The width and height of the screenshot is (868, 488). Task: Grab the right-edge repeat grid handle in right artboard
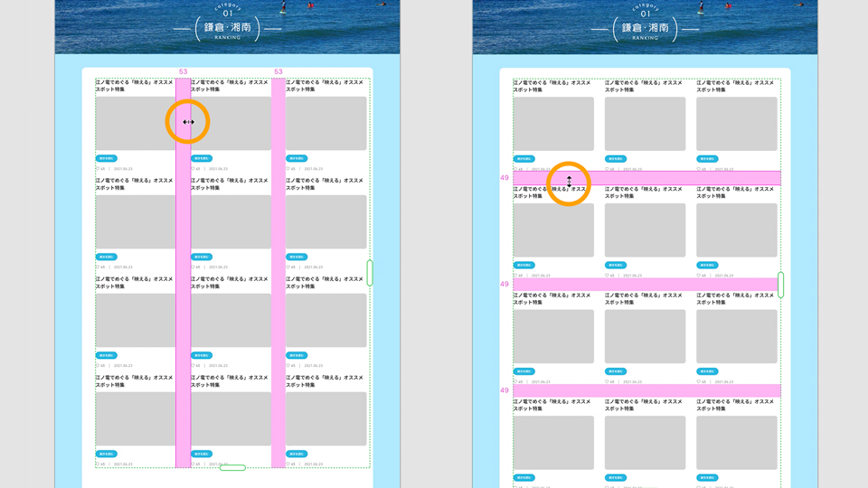click(x=780, y=285)
